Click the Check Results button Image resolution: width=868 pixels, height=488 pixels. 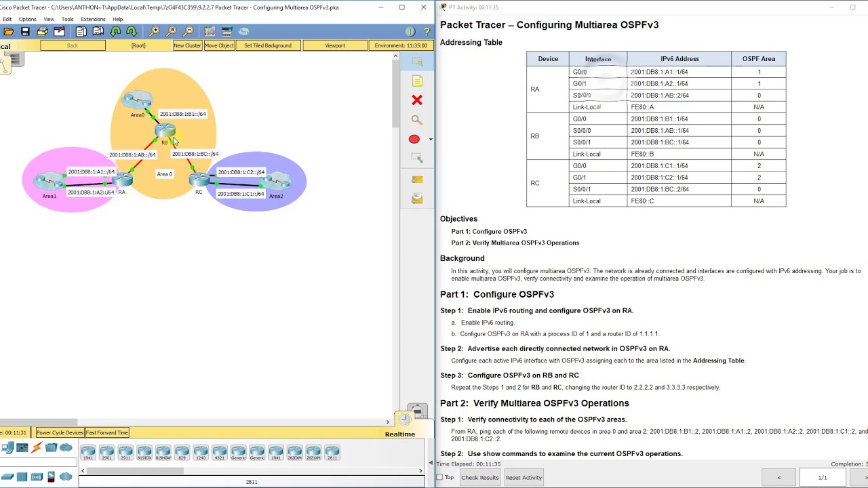click(x=480, y=477)
